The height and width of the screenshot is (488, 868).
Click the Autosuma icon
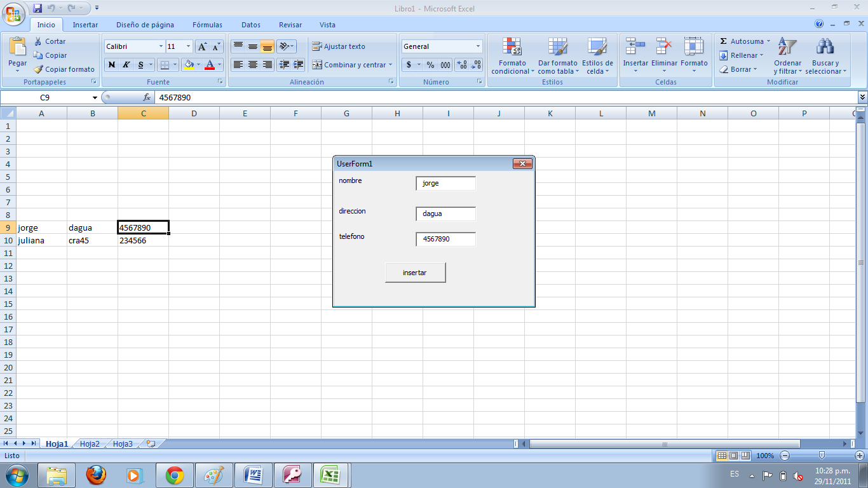coord(725,40)
